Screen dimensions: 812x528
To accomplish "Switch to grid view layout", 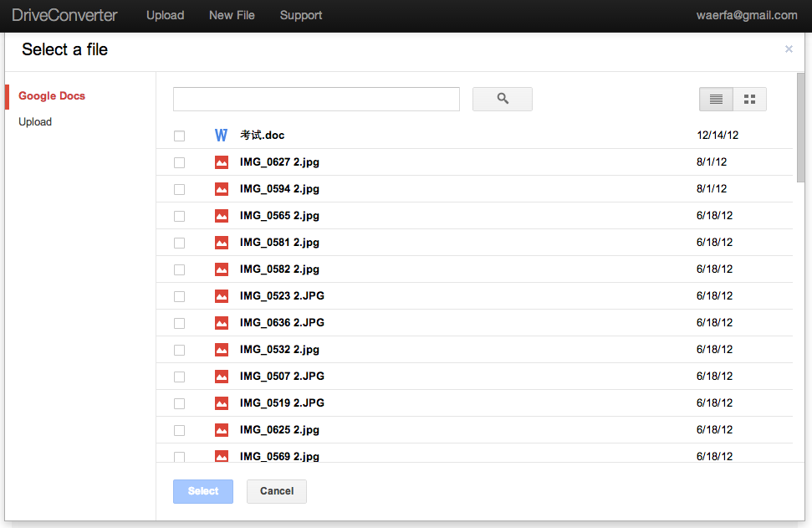I will pos(749,99).
